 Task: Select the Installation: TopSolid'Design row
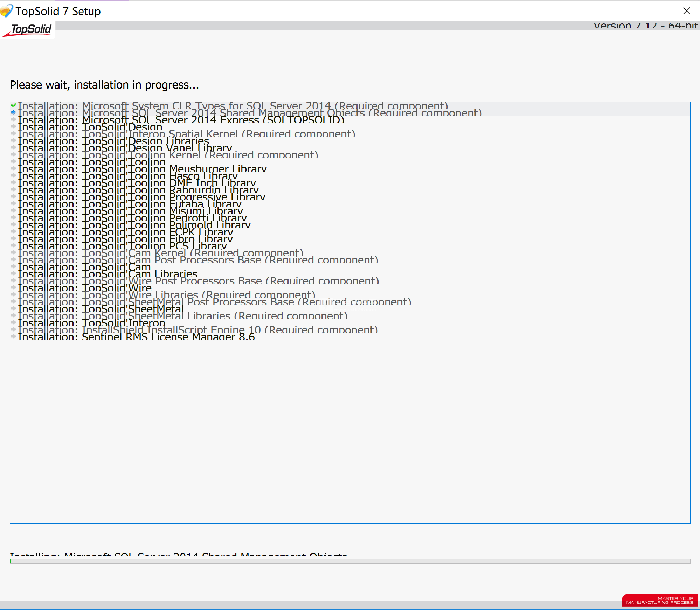tap(350, 127)
